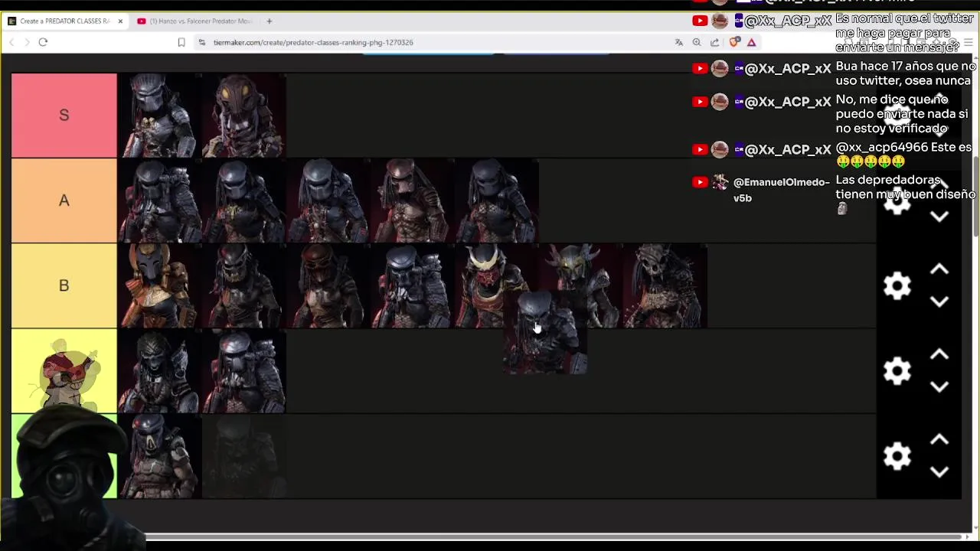Click chat message 'Bua hace 17 años que no uso twitter'

pos(906,73)
